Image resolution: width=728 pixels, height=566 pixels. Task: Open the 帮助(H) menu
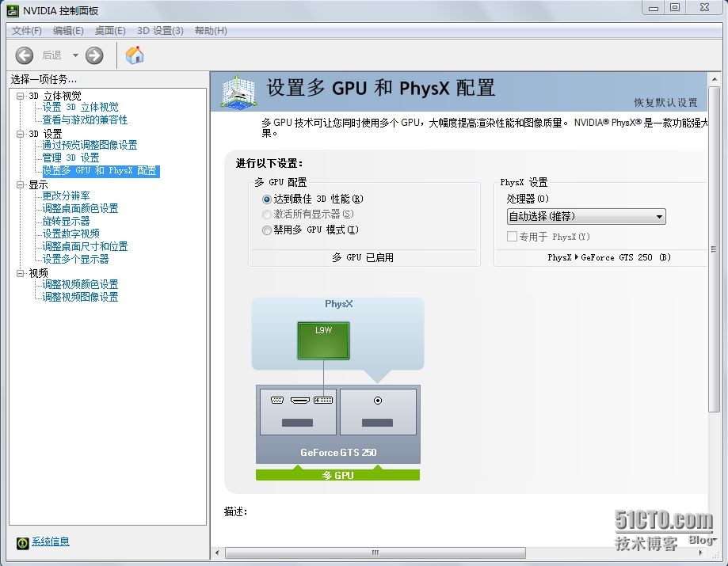coord(211,31)
